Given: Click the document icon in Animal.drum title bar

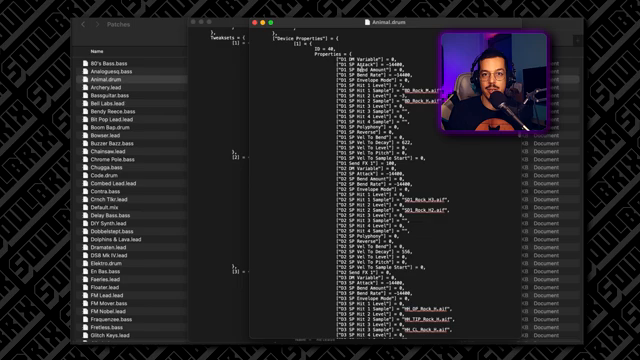Looking at the screenshot, I should [367, 22].
